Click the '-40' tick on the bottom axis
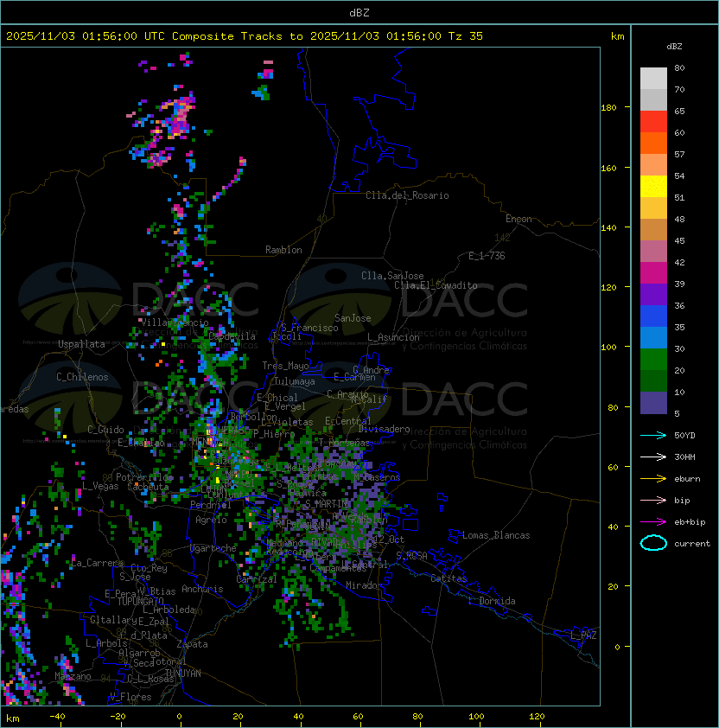 [x=57, y=717]
